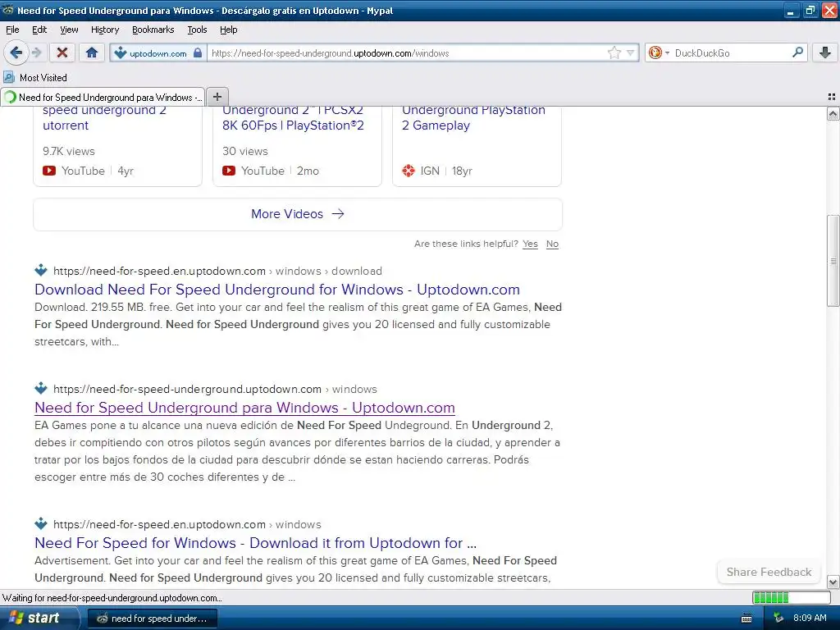The width and height of the screenshot is (840, 630).
Task: Click the Uptodown favicon beside the last result URL
Action: click(x=41, y=523)
